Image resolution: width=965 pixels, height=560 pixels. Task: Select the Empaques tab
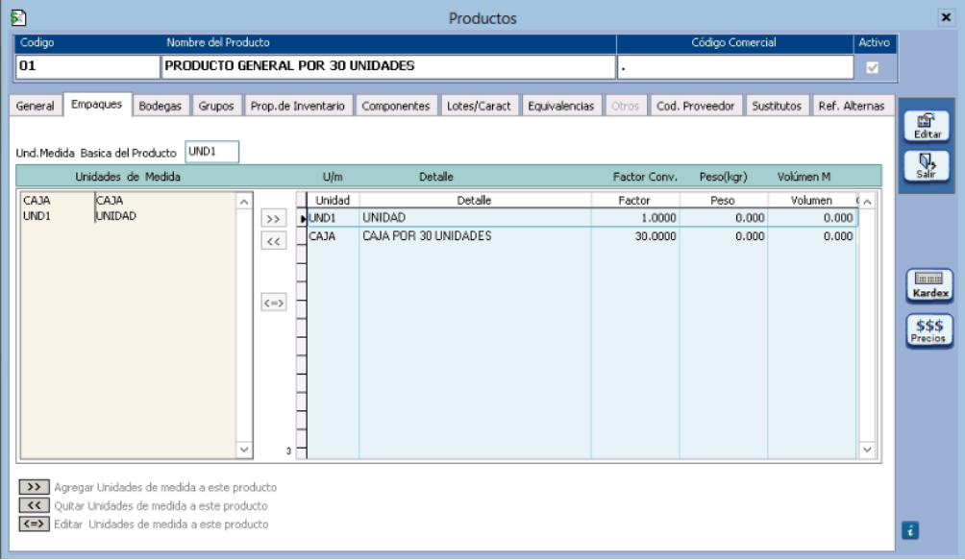pyautogui.click(x=97, y=105)
